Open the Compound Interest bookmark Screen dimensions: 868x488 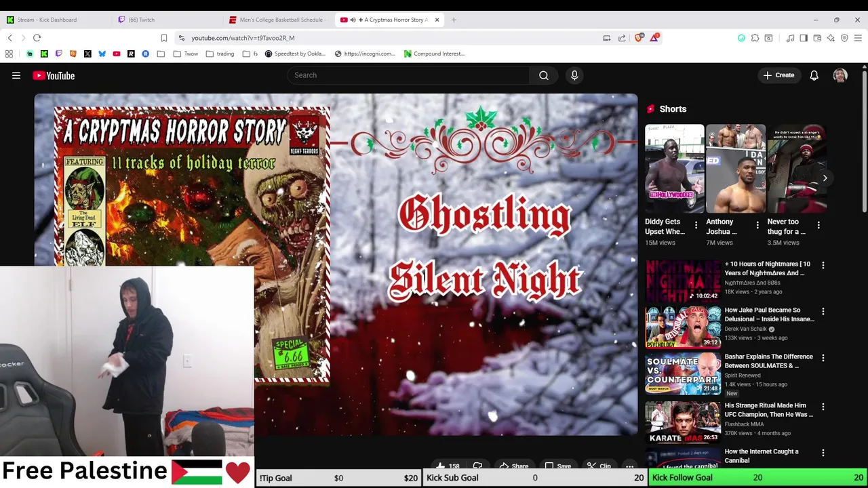(x=434, y=54)
